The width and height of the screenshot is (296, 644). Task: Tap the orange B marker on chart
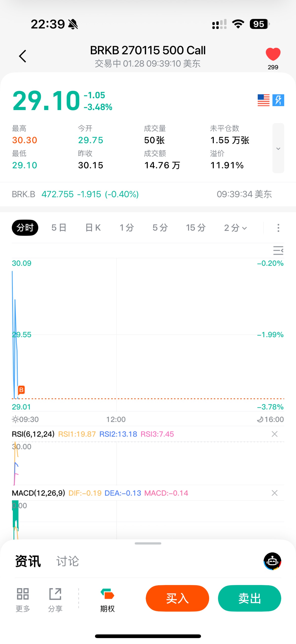(21, 390)
